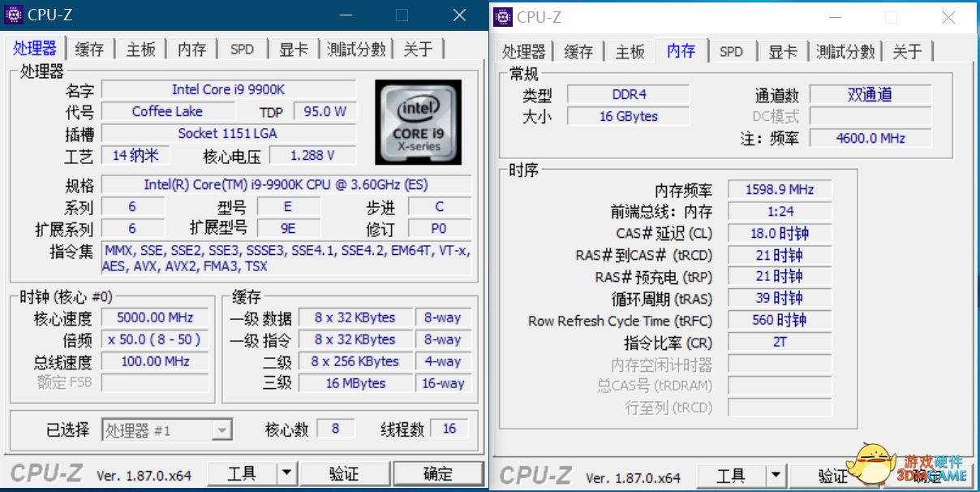Click channel value 双通道

click(x=870, y=94)
